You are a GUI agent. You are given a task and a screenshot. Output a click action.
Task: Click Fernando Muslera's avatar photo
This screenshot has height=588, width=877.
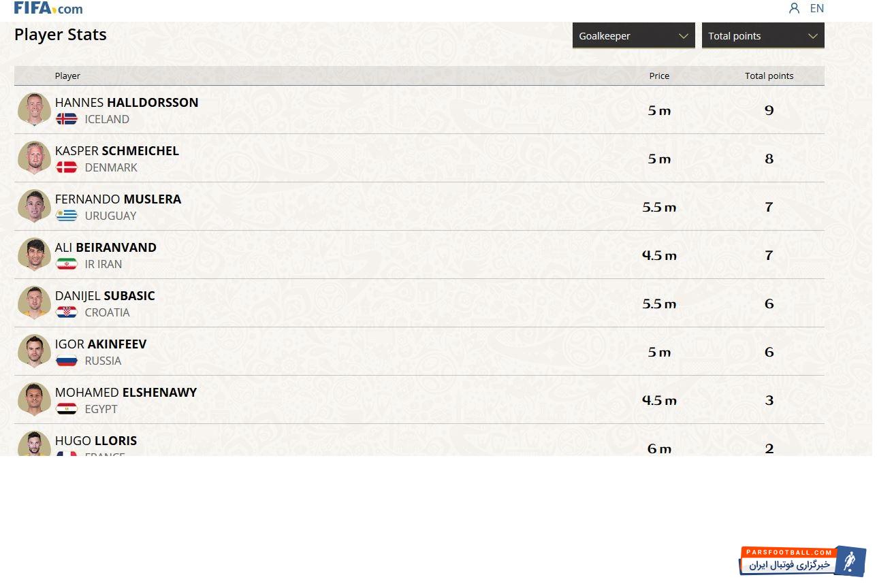[x=34, y=206]
